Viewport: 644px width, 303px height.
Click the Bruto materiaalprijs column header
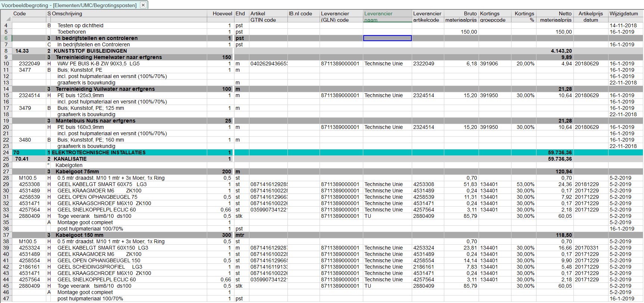(x=461, y=16)
